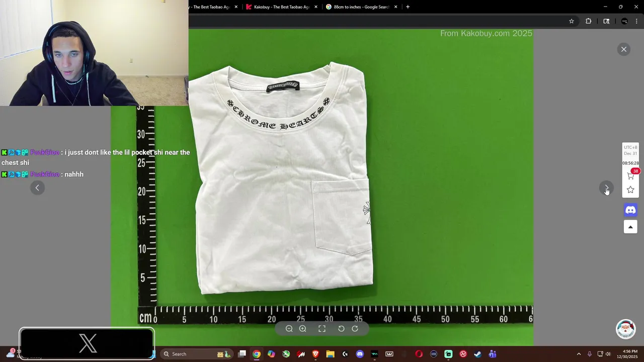Jump to page top with the up arrow
644x362 pixels.
click(630, 227)
